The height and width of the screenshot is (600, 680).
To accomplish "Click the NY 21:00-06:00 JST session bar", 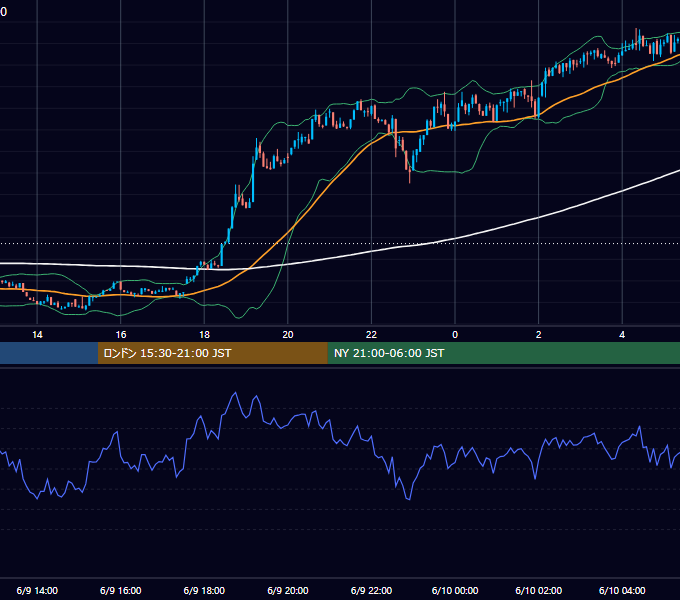I will [x=503, y=353].
